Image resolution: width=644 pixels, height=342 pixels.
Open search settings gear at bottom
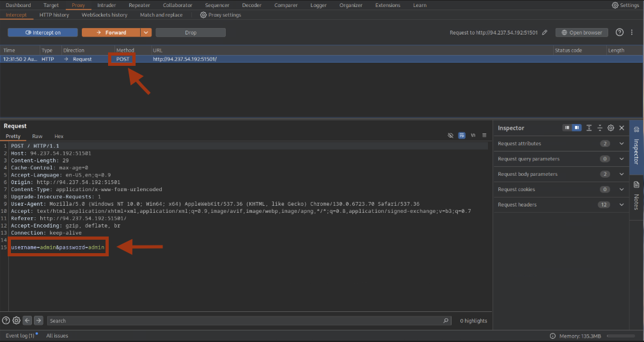[17, 321]
